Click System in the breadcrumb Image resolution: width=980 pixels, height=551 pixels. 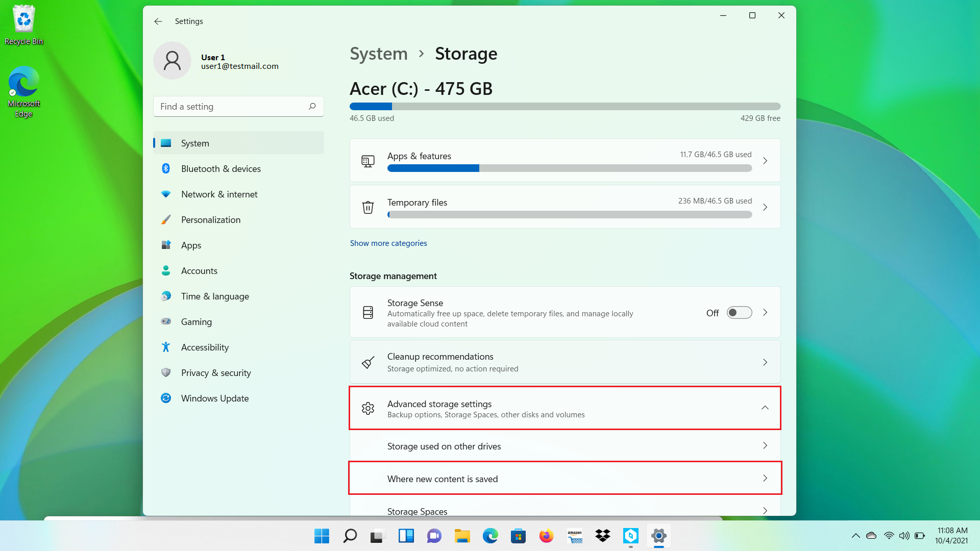pos(378,54)
